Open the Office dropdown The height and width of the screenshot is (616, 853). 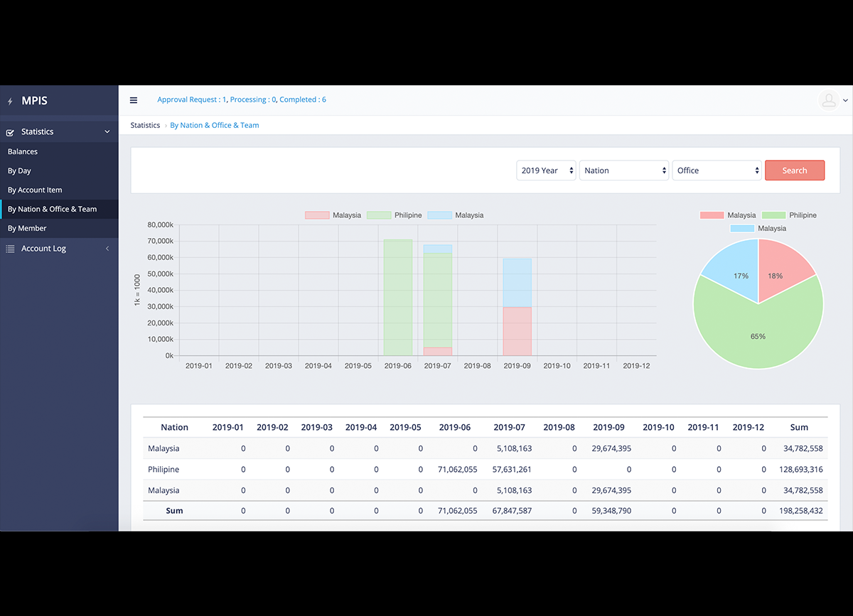(717, 171)
